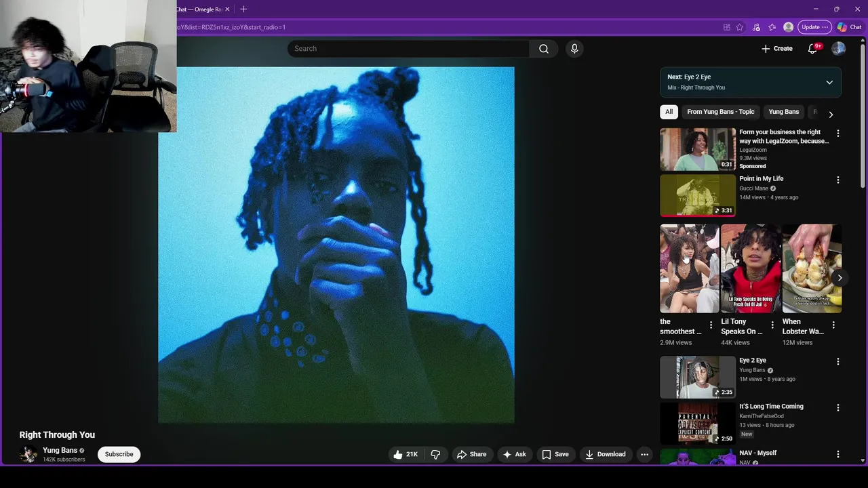Open It'$ Long Time Coming thumbnail
The height and width of the screenshot is (488, 868).
698,423
